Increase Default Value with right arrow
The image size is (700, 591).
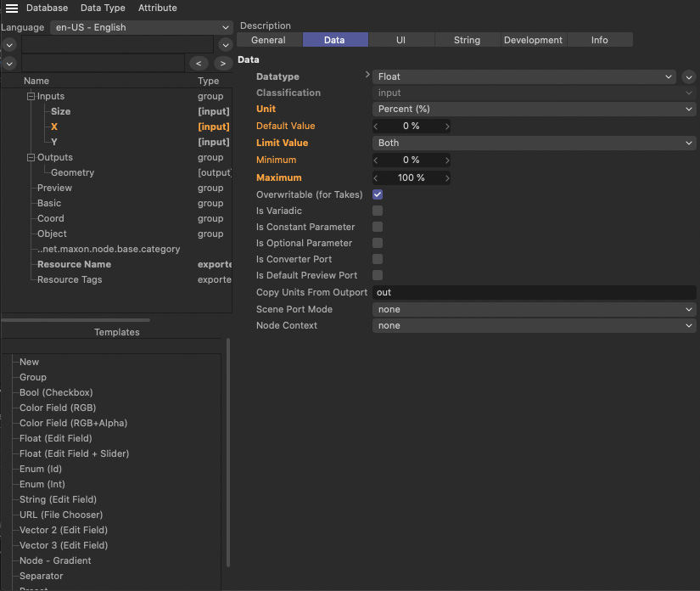pos(447,127)
